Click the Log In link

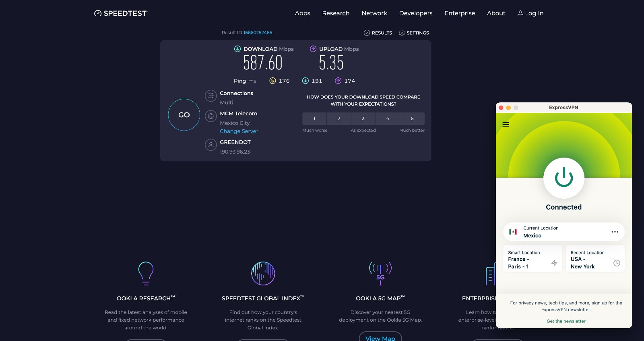click(530, 13)
